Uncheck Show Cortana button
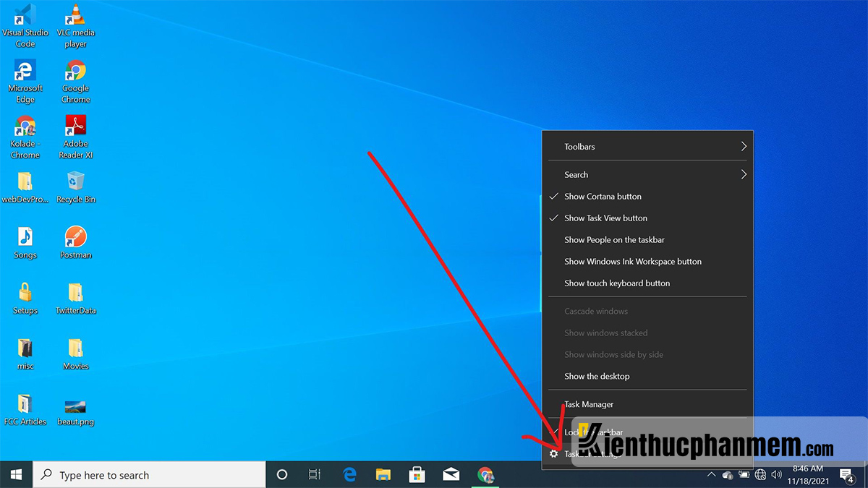The width and height of the screenshot is (868, 488). pos(647,196)
